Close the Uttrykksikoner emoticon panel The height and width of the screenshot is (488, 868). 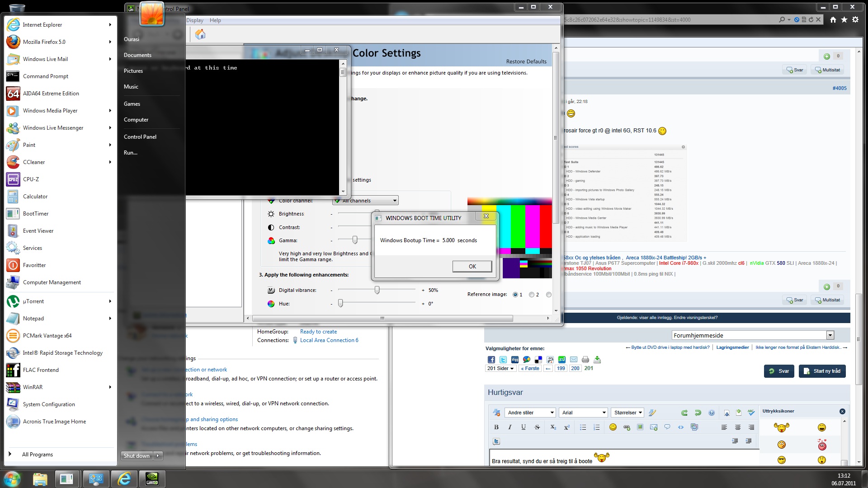(842, 411)
